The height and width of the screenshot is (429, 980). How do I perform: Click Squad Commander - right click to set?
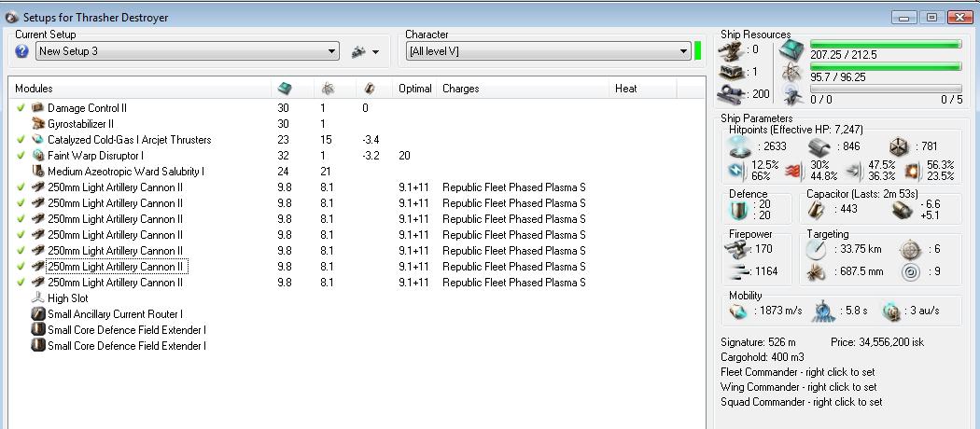(801, 402)
